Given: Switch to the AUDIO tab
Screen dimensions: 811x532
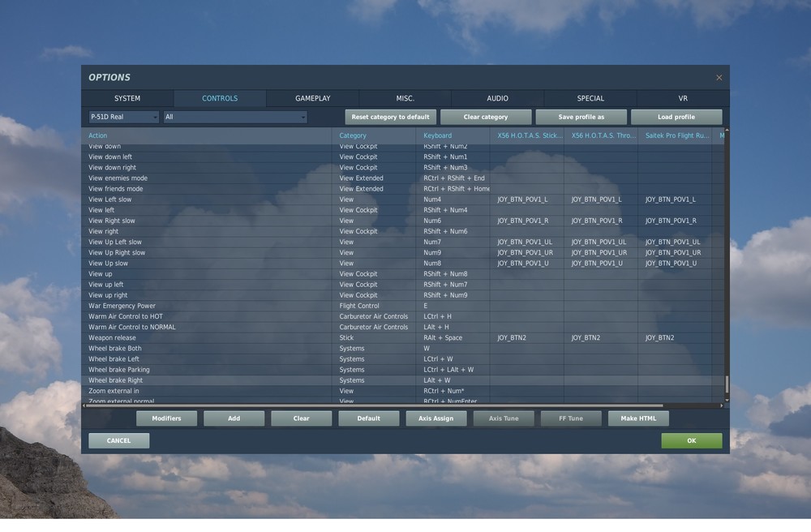Looking at the screenshot, I should click(497, 97).
